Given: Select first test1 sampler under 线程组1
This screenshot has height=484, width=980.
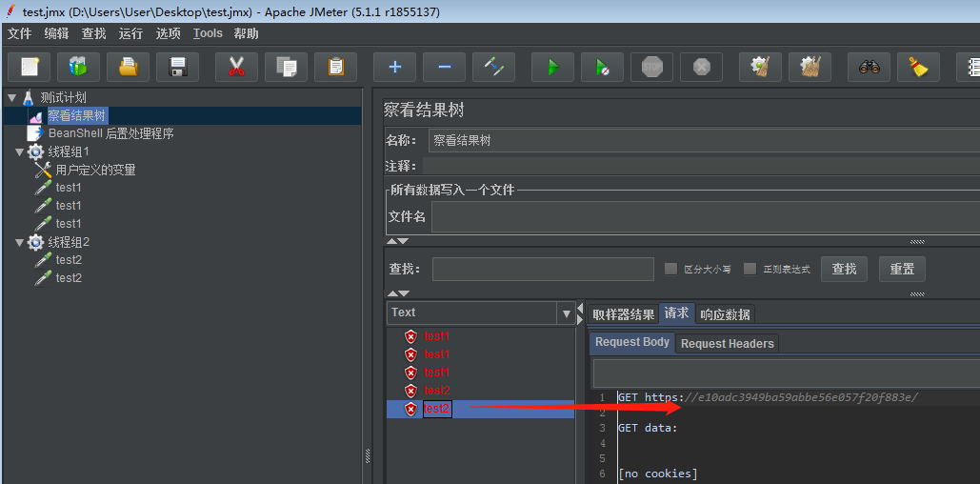Looking at the screenshot, I should click(69, 188).
